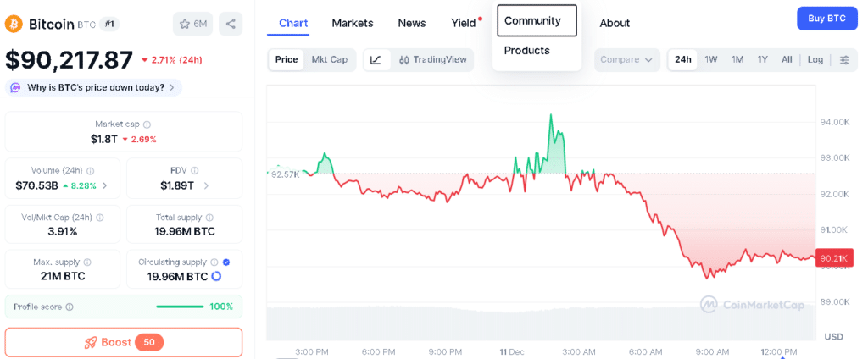Select the line chart icon
This screenshot has height=359, width=868.
tap(376, 60)
